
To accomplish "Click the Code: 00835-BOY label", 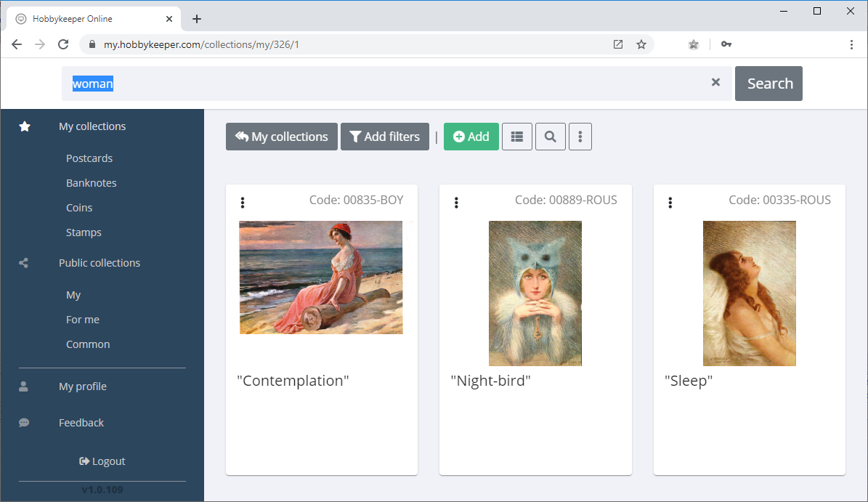I will [357, 201].
